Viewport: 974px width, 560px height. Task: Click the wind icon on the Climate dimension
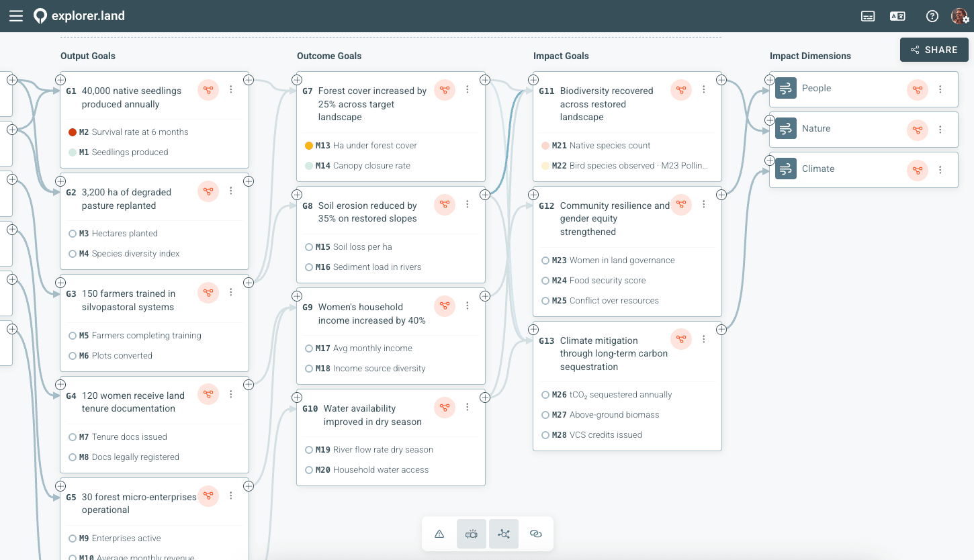(x=786, y=169)
